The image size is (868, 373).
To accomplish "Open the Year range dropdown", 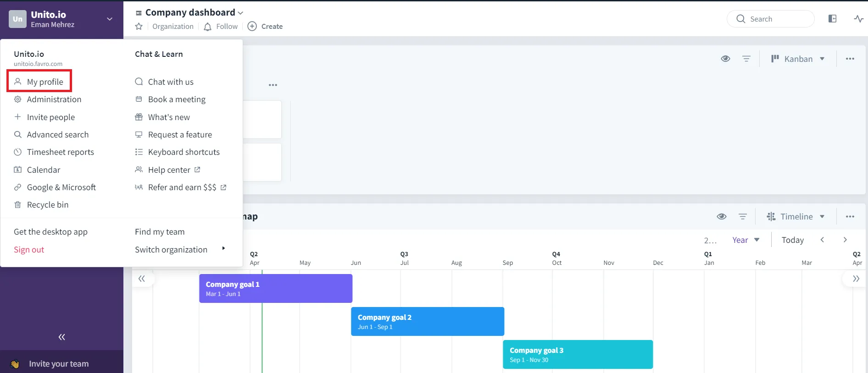I will (x=746, y=240).
